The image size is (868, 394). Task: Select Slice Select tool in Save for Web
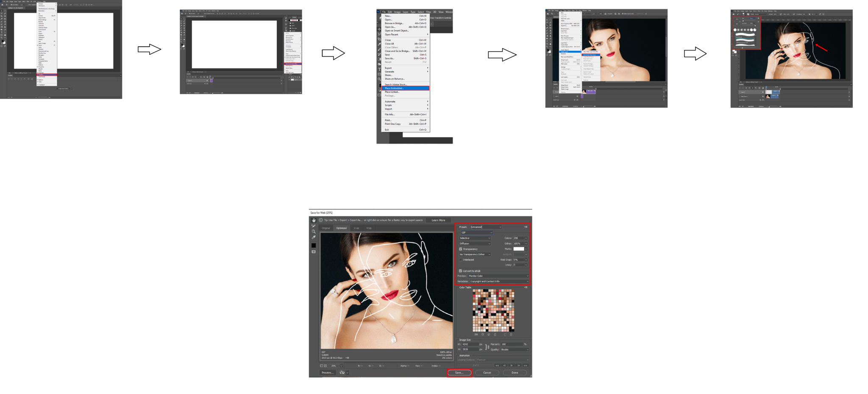click(x=314, y=226)
